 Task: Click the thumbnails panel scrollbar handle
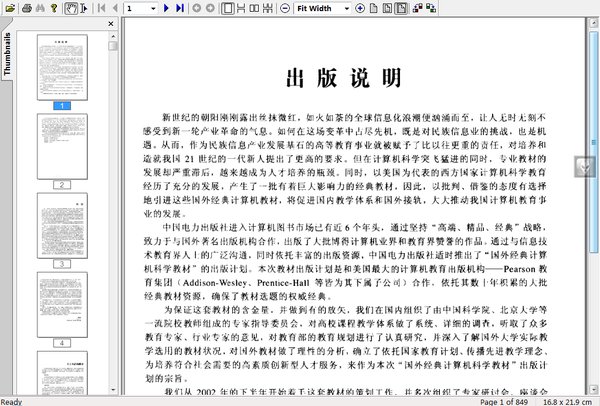(113, 46)
